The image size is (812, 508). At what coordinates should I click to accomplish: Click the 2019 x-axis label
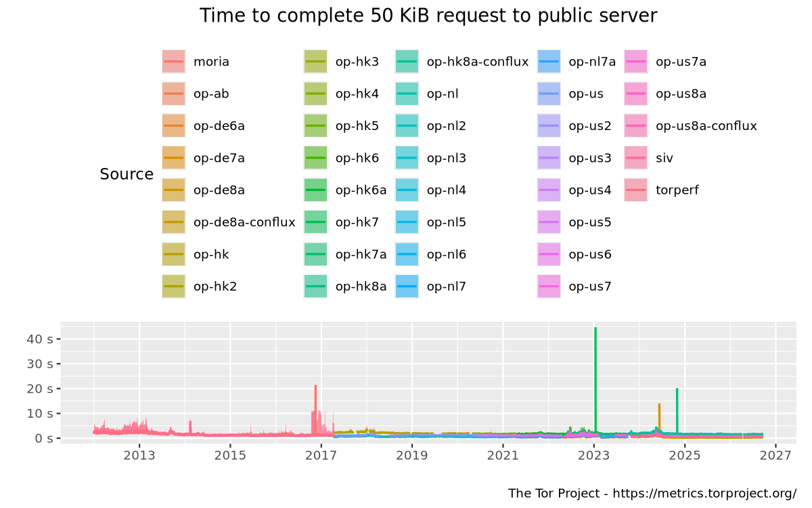(x=412, y=454)
